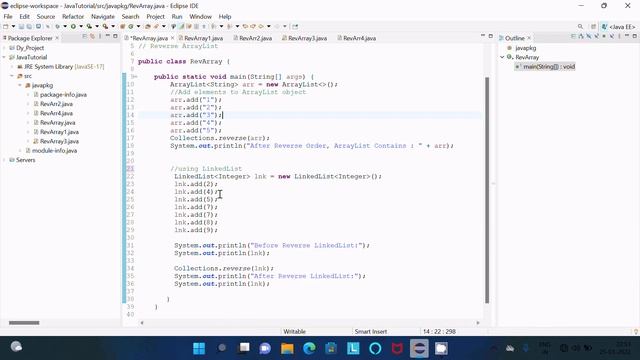Click Package Explorer horizontal scrollbar thumb
640x360 pixels.
24,323
